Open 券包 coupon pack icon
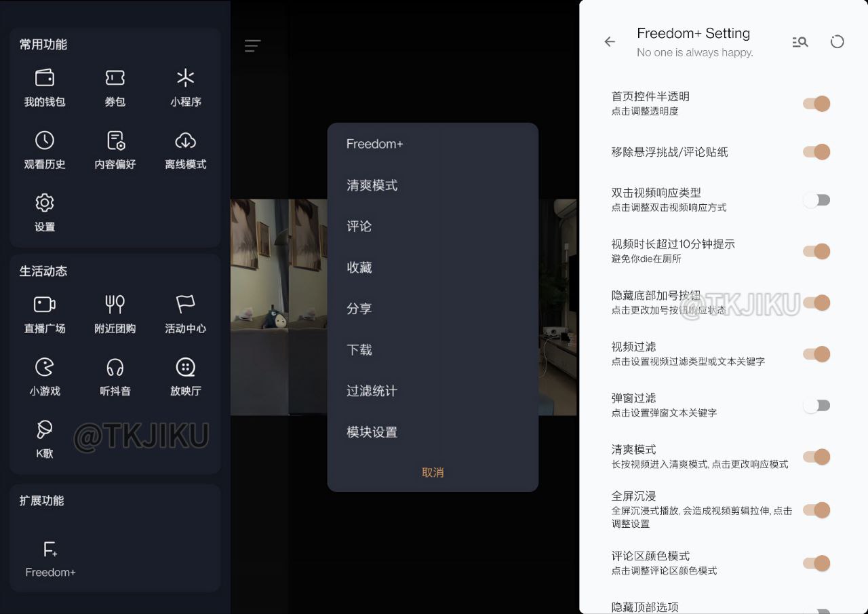The width and height of the screenshot is (868, 614). point(115,78)
